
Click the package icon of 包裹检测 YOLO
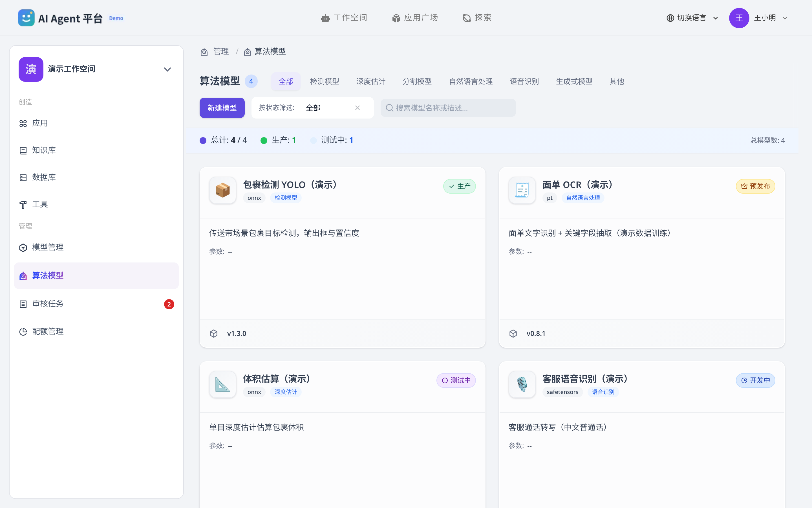[222, 190]
